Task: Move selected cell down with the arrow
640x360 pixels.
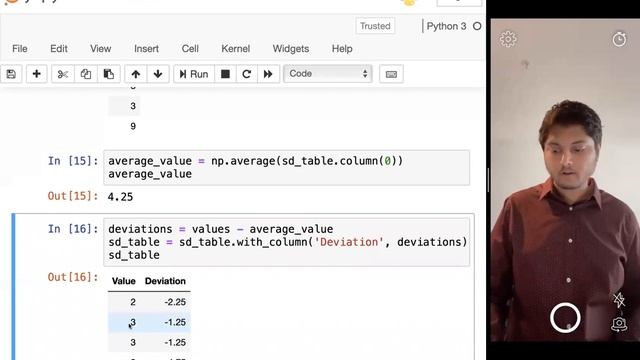Action: pyautogui.click(x=158, y=74)
